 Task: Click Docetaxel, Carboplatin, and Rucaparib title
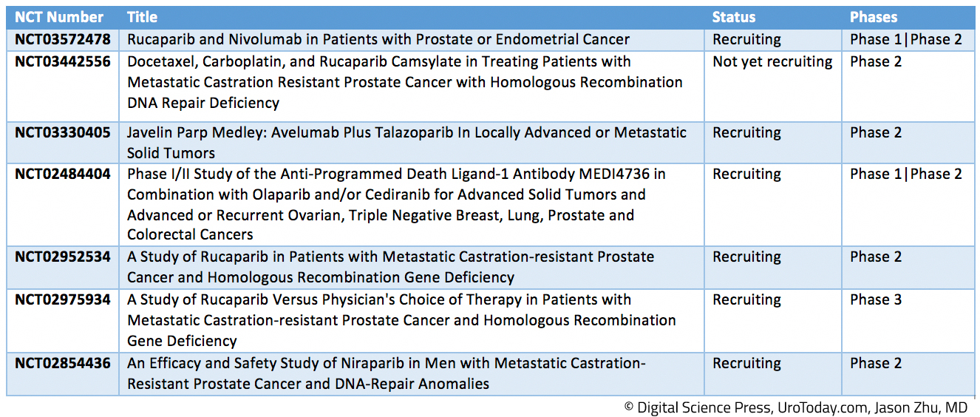(x=405, y=82)
